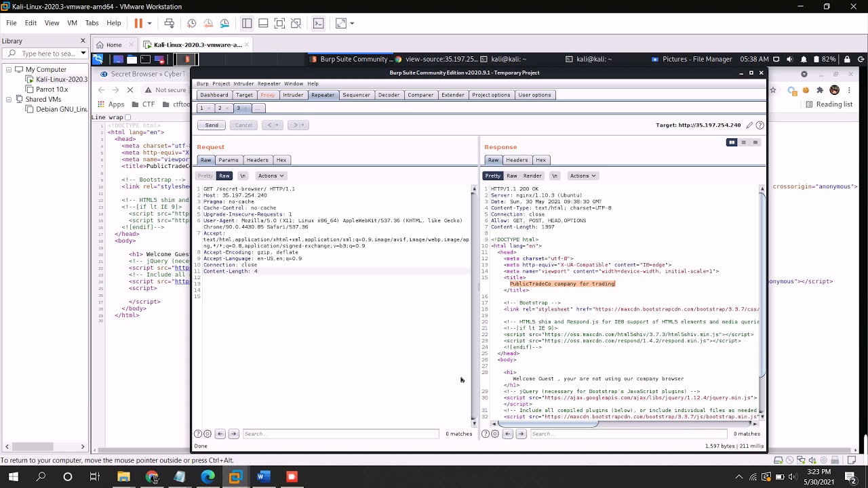868x488 pixels.
Task: Click Send Ctrl+Alt+Del icon
Action: [x=170, y=23]
